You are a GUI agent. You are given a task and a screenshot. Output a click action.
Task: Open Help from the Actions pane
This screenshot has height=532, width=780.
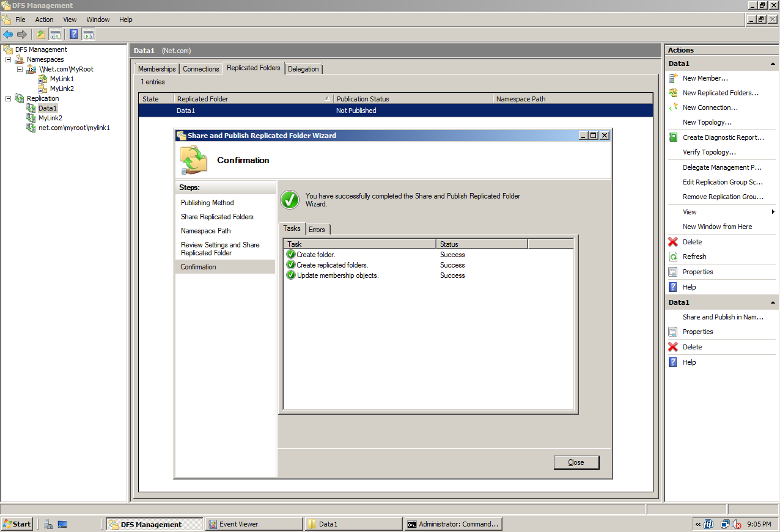pyautogui.click(x=690, y=286)
